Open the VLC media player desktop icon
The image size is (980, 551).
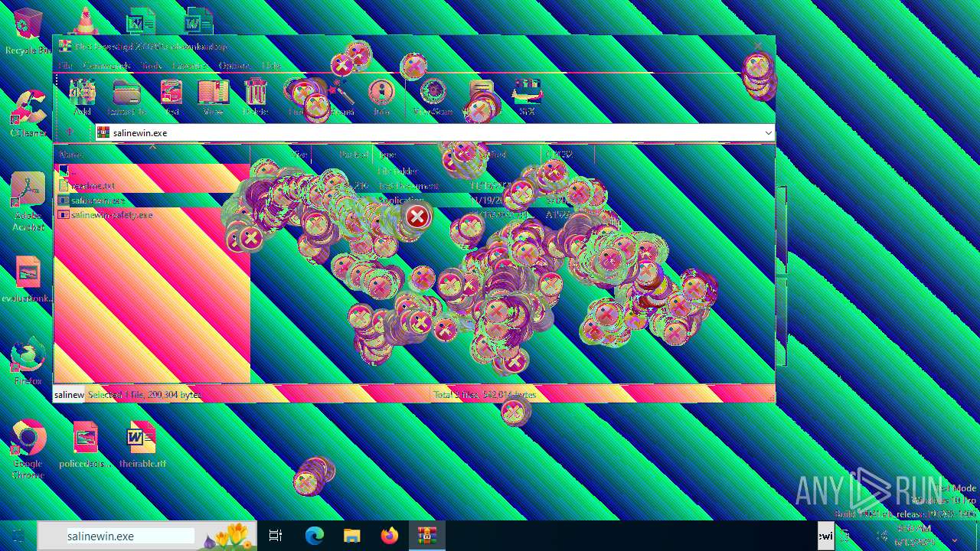[x=84, y=21]
